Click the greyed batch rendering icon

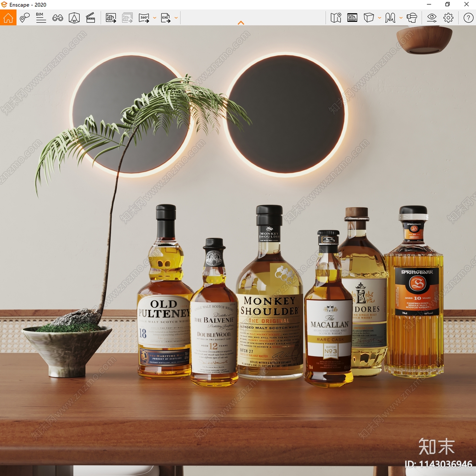127,18
